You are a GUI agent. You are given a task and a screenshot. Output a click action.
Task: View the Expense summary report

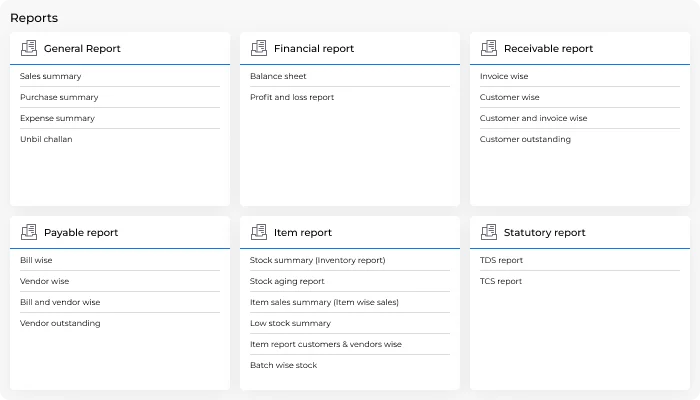tap(57, 118)
